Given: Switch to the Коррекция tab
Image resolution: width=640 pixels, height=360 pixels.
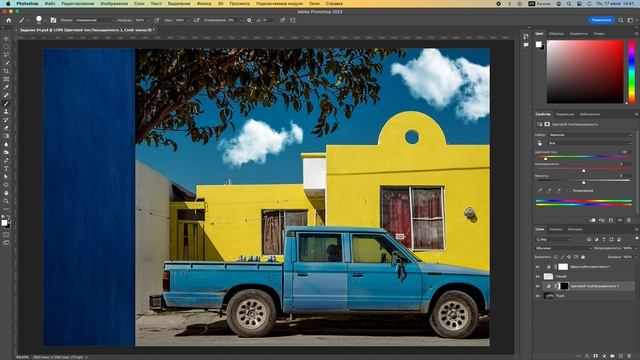Looking at the screenshot, I should tap(565, 114).
